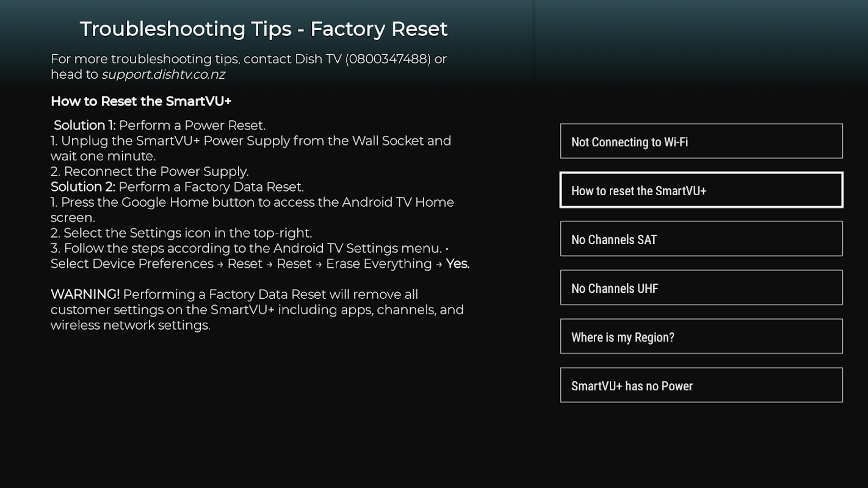Click the support.dishtv.co.nz link

tap(163, 74)
